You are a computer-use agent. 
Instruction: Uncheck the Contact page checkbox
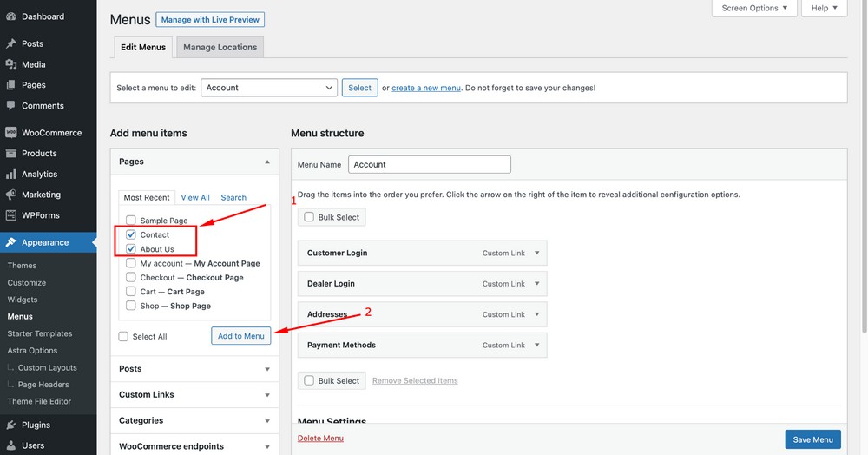point(131,235)
